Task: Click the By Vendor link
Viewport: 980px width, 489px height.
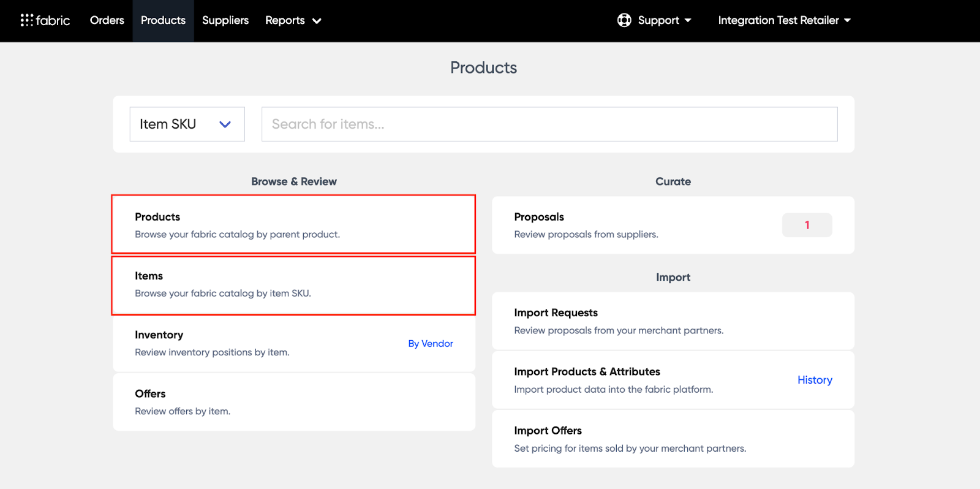Action: (x=431, y=344)
